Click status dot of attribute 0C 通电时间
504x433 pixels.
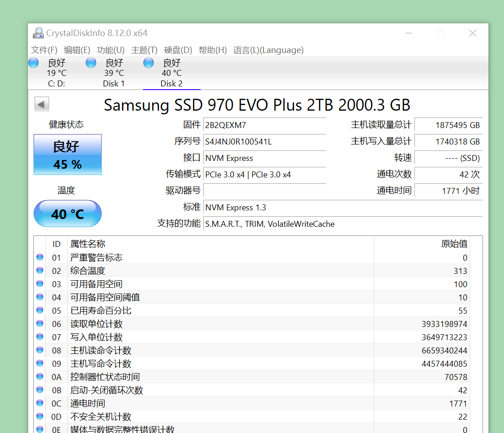click(40, 403)
